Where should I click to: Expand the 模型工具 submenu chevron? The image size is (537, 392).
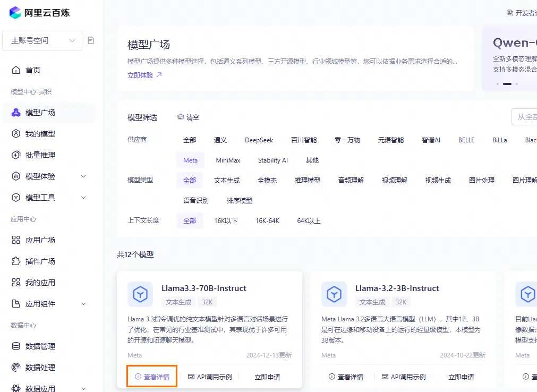pos(83,198)
